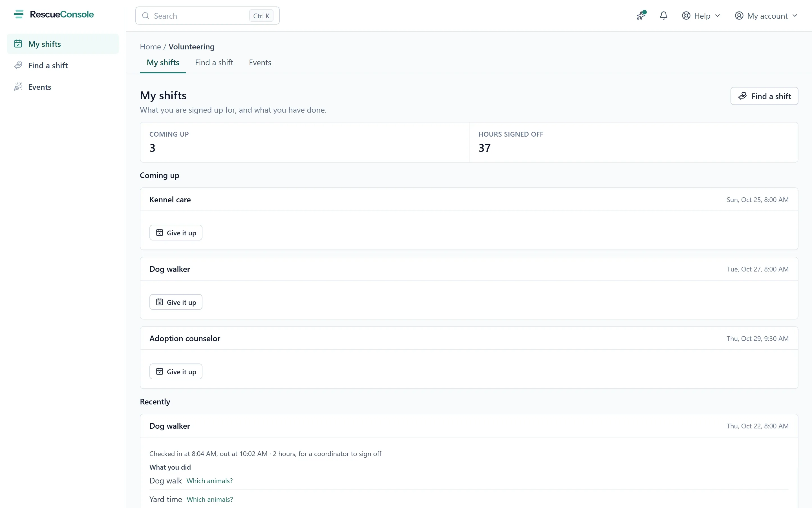Image resolution: width=812 pixels, height=508 pixels.
Task: Switch to the Events tab
Action: tap(260, 63)
